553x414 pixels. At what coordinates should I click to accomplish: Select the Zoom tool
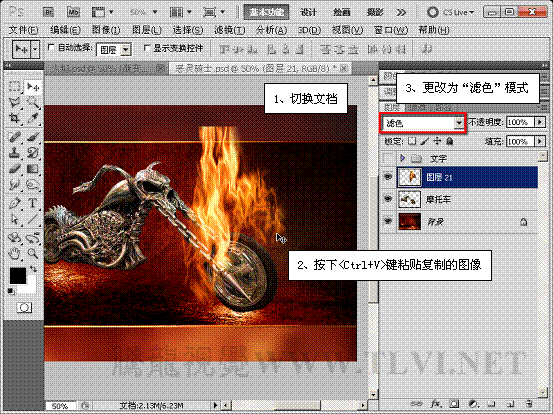(x=33, y=253)
